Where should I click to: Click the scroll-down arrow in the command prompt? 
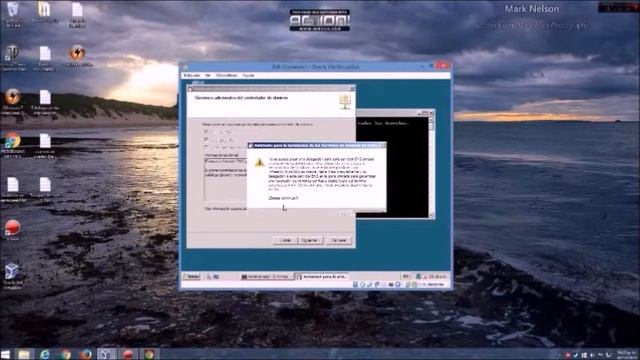(x=431, y=214)
